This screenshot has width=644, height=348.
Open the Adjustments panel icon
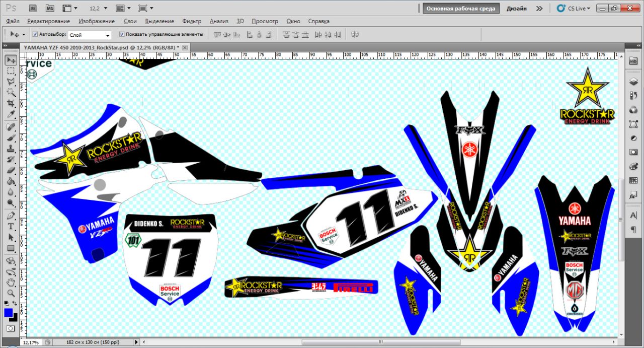633,138
